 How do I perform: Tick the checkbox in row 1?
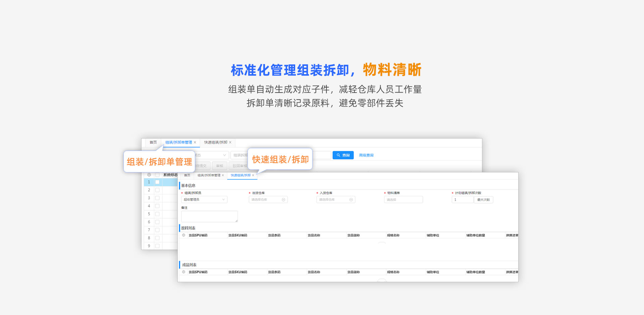click(x=157, y=182)
